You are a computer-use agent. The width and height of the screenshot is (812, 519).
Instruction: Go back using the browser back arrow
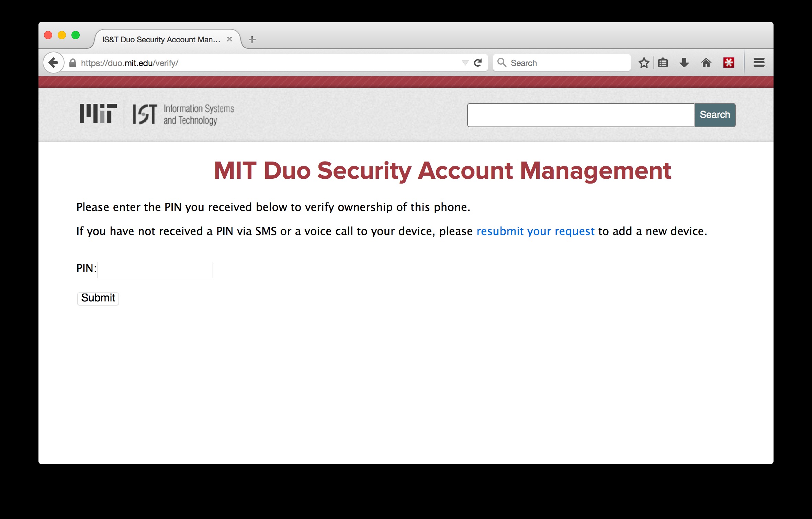tap(53, 63)
